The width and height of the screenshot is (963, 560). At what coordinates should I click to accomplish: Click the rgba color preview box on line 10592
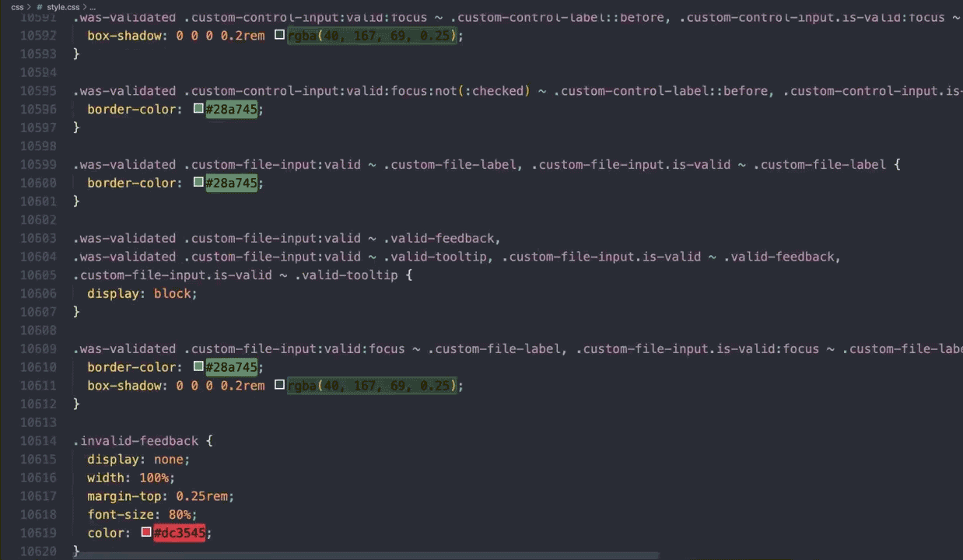[279, 35]
